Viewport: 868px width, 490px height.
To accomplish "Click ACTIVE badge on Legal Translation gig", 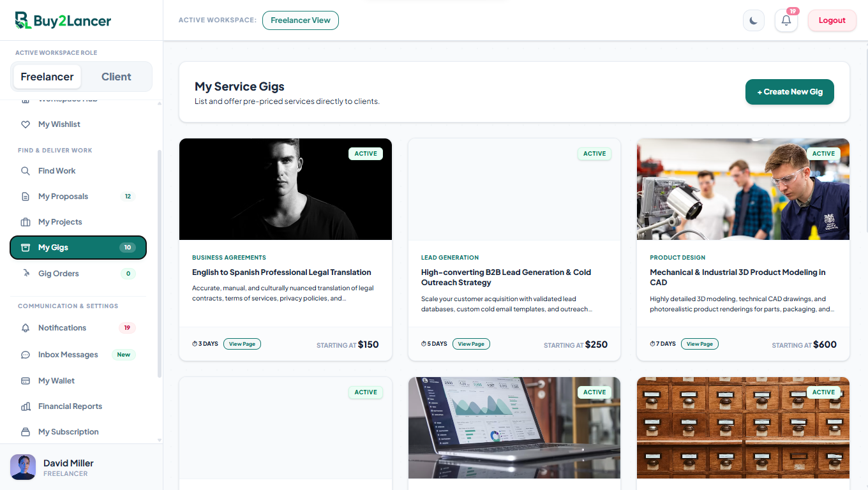I will tap(366, 154).
